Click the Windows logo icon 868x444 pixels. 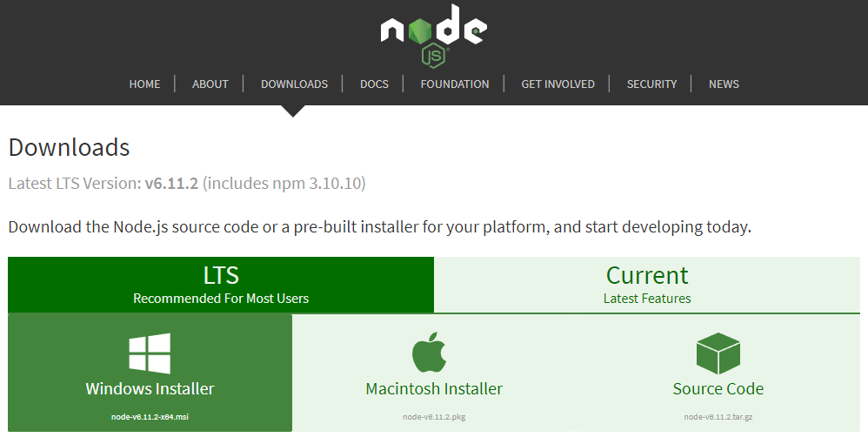pyautogui.click(x=150, y=353)
